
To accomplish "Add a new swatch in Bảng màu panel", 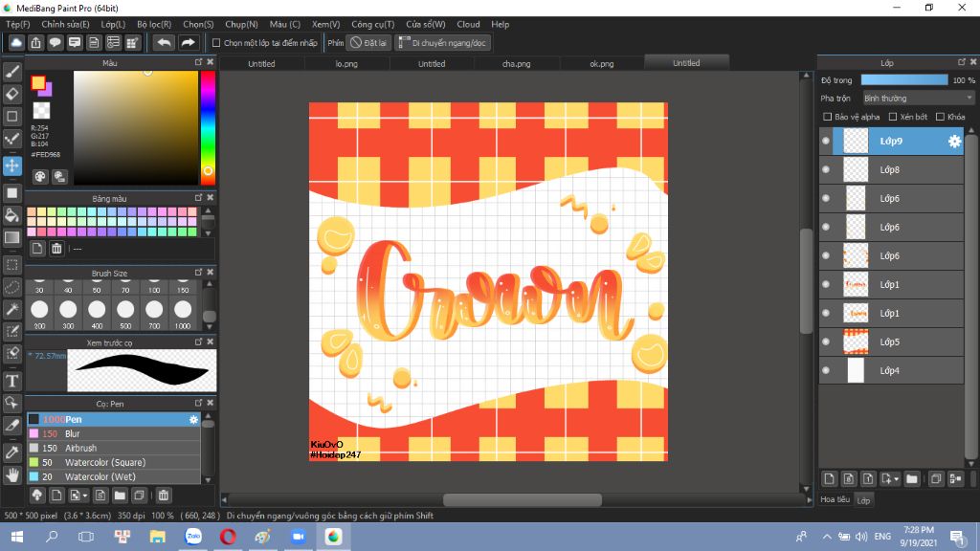I will pyautogui.click(x=37, y=249).
